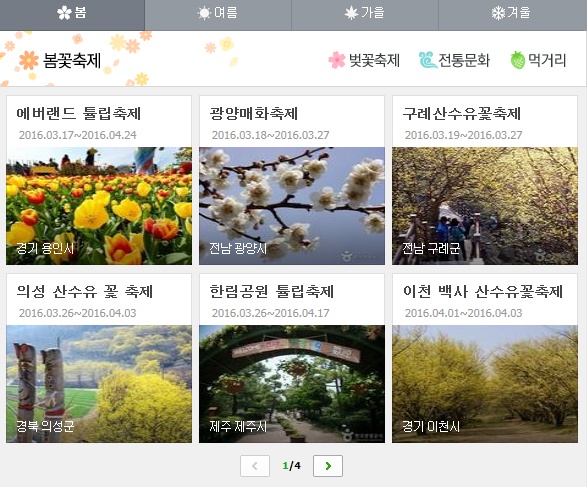The height and width of the screenshot is (487, 587).
Task: Open 광양매화축제 title
Action: 254,113
